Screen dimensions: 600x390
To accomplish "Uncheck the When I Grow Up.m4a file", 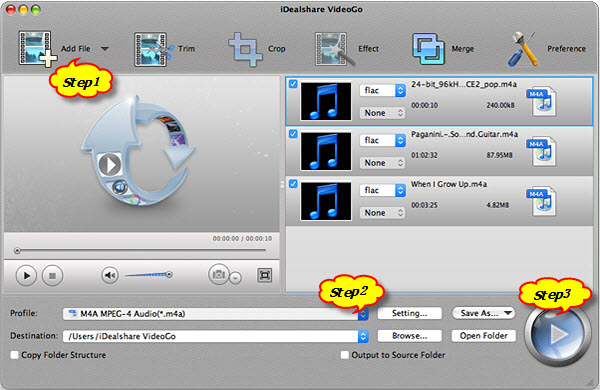I will (293, 184).
